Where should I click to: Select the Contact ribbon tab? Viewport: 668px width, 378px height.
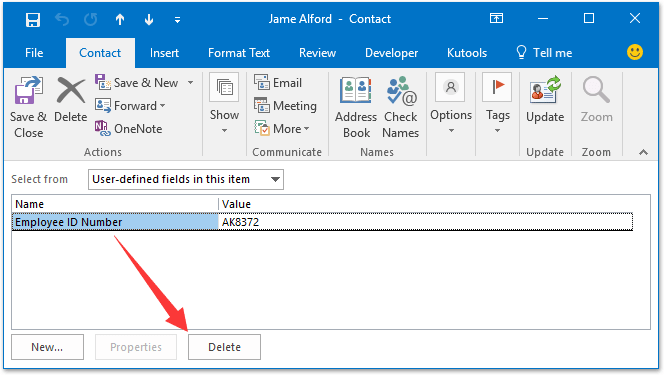click(100, 53)
